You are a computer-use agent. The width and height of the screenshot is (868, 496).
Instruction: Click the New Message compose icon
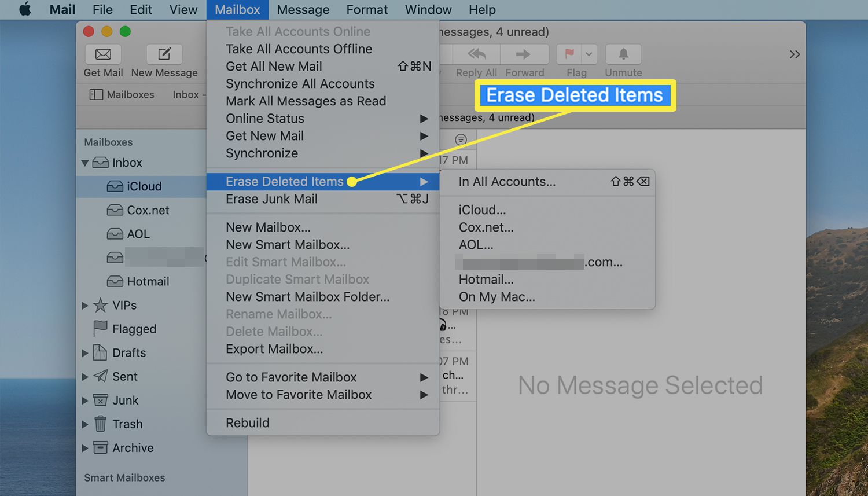(x=164, y=54)
